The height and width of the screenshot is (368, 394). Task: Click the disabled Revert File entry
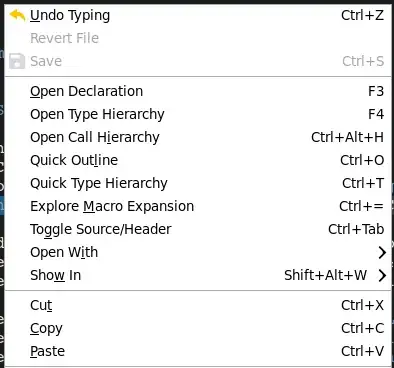point(198,38)
